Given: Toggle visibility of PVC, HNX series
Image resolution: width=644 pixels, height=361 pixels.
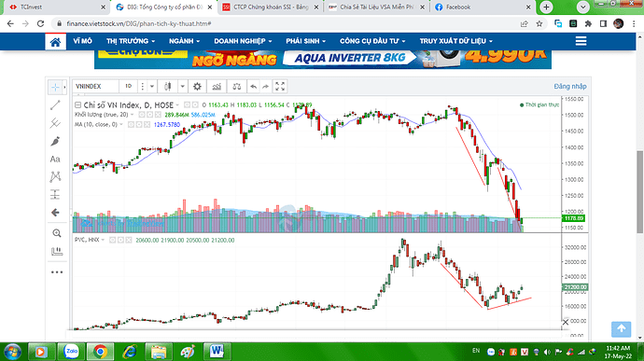Looking at the screenshot, I should 112,240.
